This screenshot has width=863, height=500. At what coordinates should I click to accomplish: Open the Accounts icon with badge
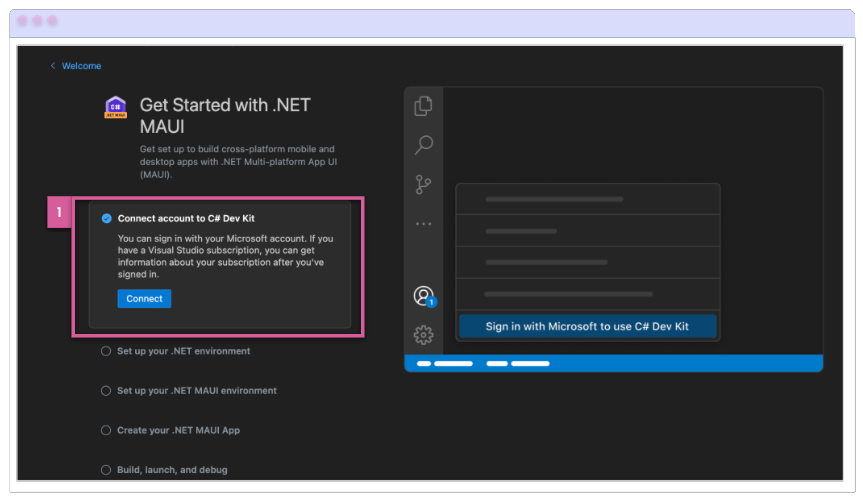424,296
